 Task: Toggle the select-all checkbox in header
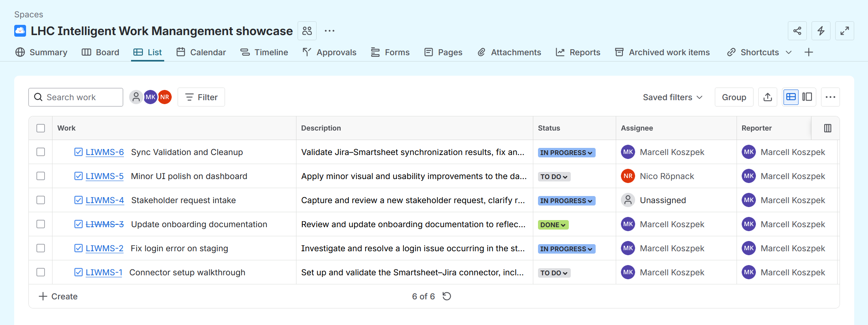(x=41, y=128)
